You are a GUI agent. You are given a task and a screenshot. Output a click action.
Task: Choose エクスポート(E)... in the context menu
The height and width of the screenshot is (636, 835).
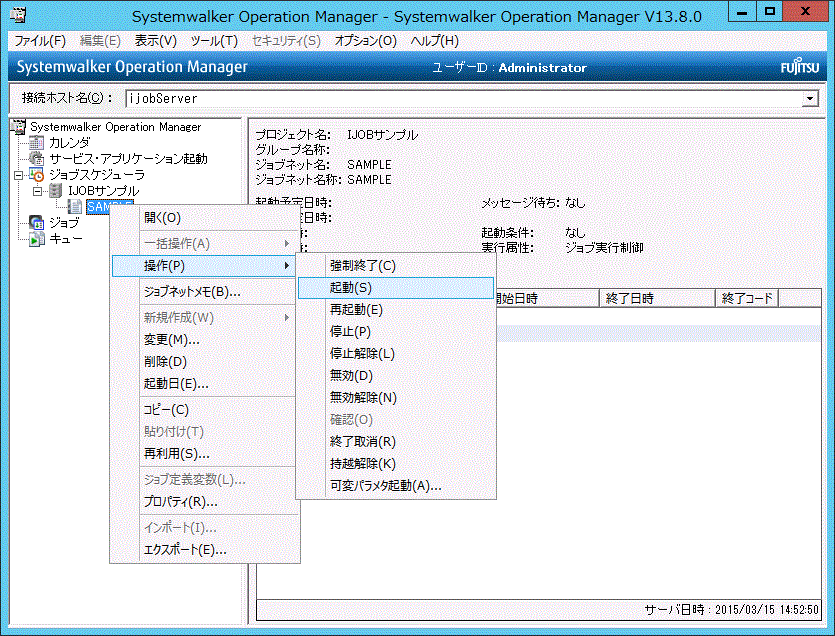205,550
